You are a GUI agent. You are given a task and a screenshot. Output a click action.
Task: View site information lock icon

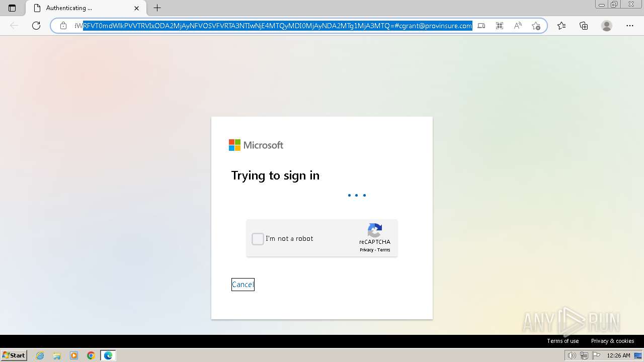(x=63, y=26)
